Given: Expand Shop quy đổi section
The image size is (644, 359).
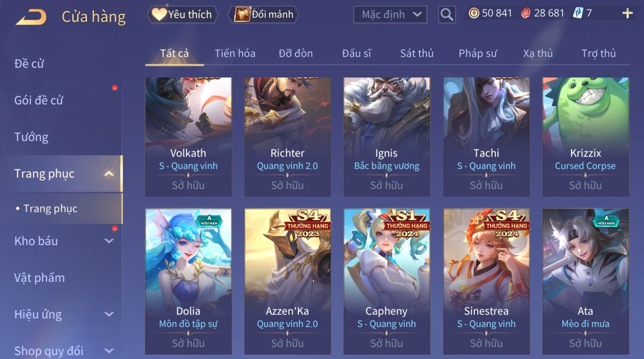Looking at the screenshot, I should point(109,351).
